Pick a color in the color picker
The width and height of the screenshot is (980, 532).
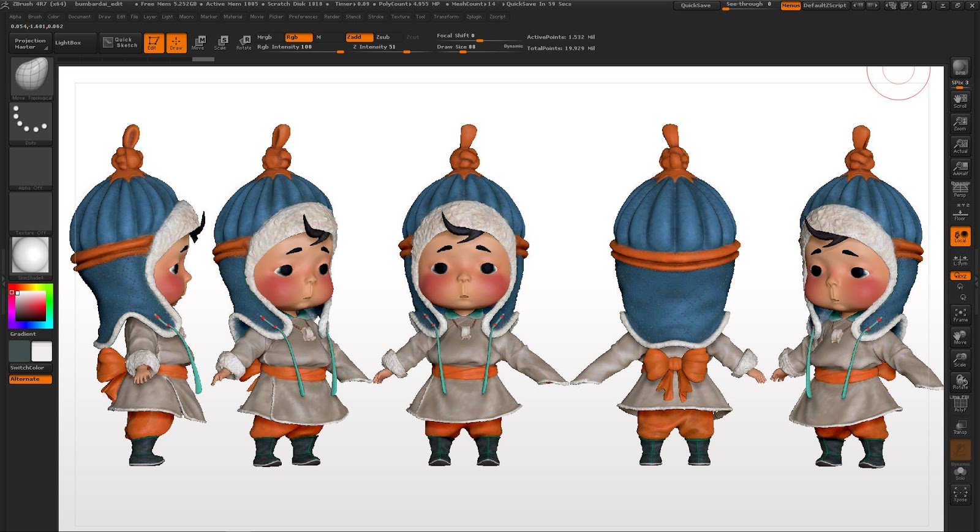31,306
